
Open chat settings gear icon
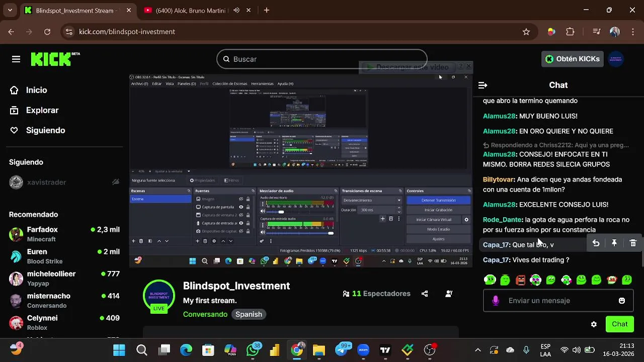(594, 324)
